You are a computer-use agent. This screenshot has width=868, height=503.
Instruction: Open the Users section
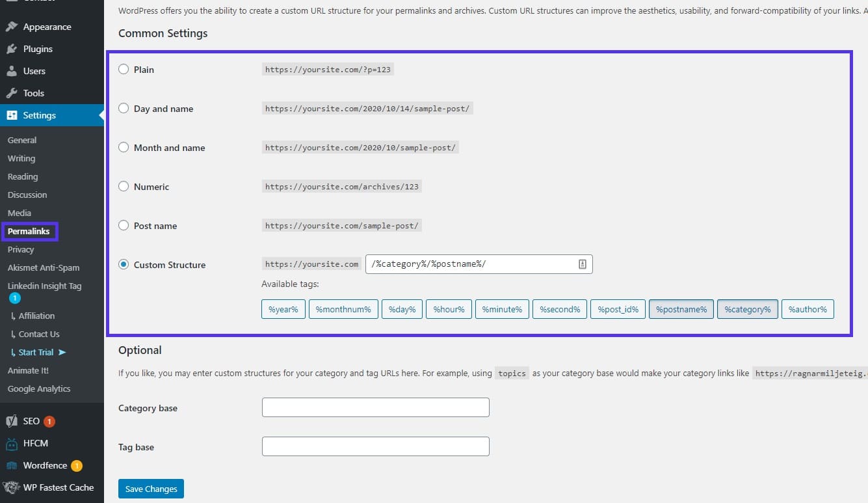[x=33, y=71]
